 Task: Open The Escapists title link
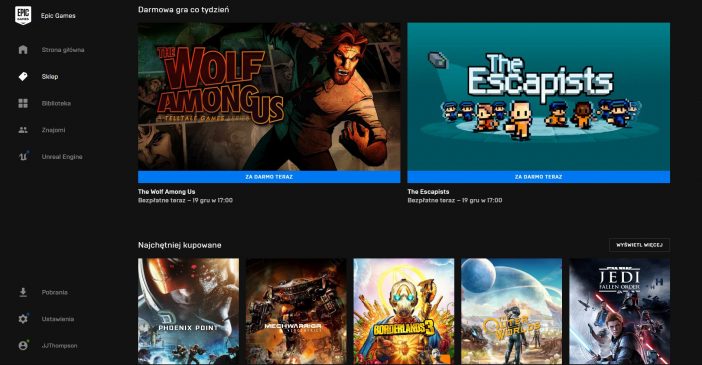click(428, 192)
